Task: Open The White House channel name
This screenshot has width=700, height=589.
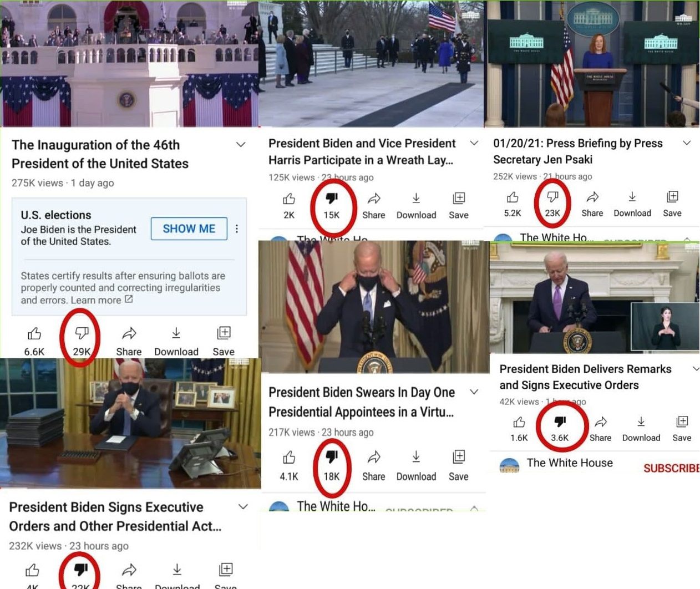Action: coord(570,463)
